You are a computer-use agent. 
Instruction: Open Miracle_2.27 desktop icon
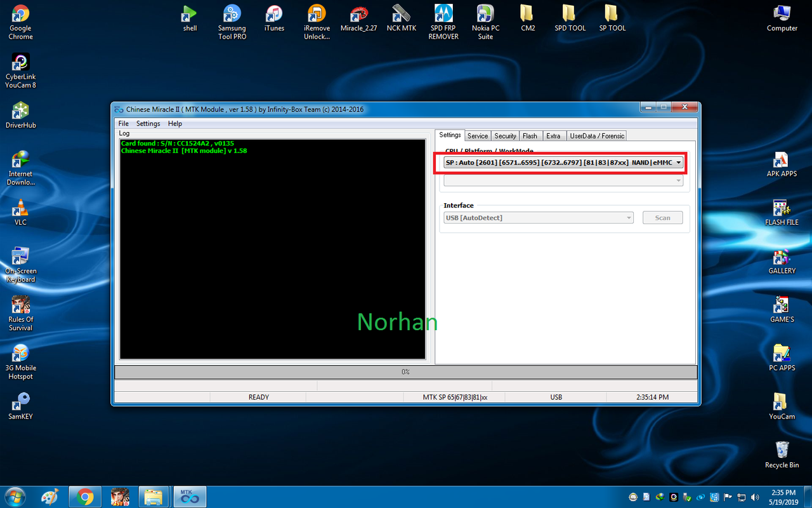359,18
